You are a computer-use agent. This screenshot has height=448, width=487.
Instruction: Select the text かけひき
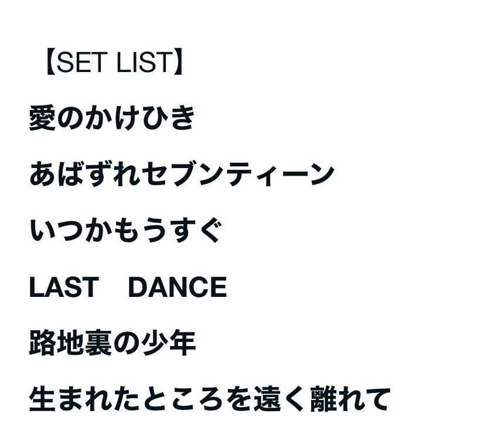(140, 118)
